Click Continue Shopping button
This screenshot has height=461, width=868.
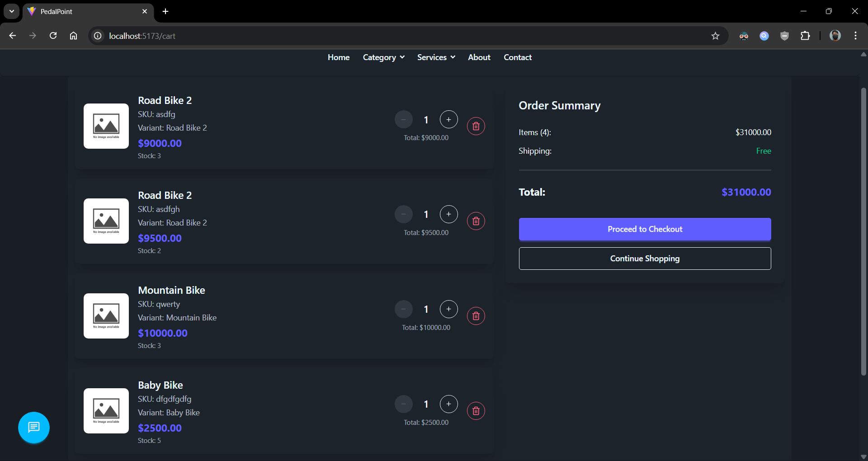[645, 259]
